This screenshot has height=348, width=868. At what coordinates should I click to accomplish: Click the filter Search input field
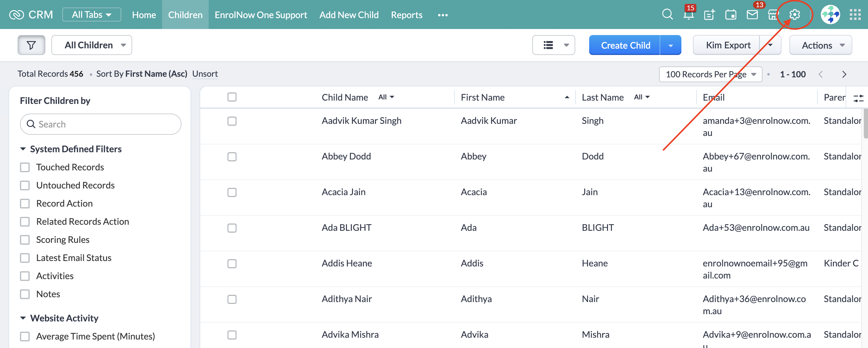click(x=101, y=124)
